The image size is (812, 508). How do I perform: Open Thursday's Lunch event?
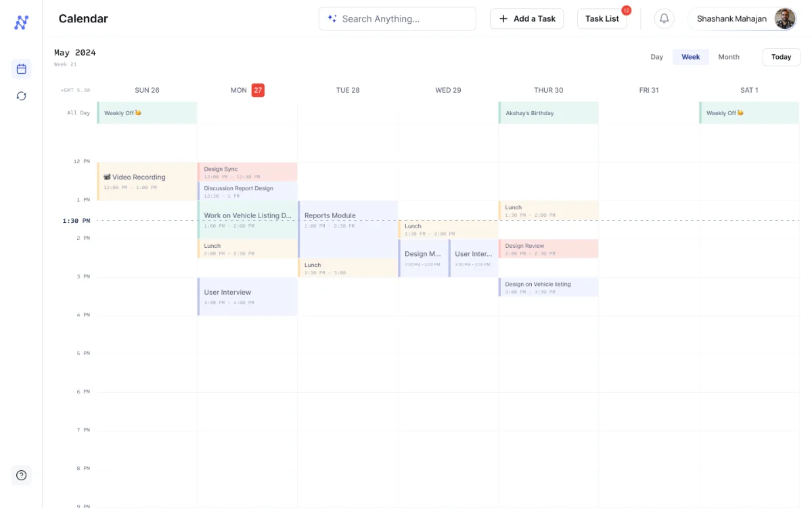(x=548, y=211)
